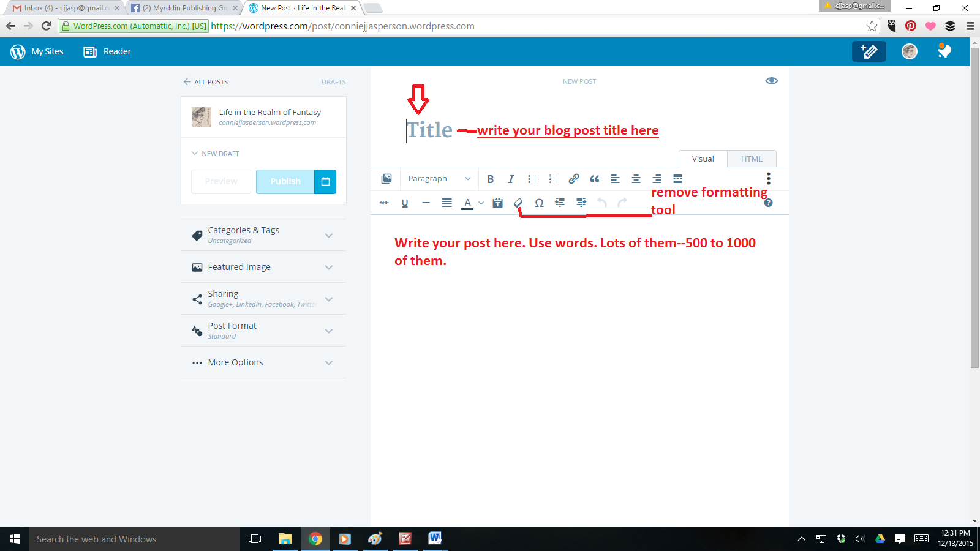Click the Bold formatting icon

tap(490, 179)
